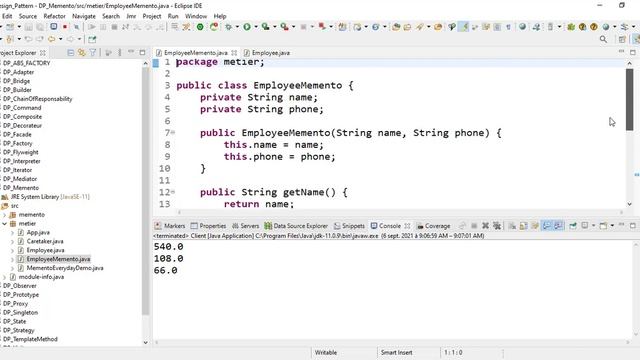Click the green puzzle piece toolbar icon
The height and width of the screenshot is (360, 640).
click(x=571, y=27)
